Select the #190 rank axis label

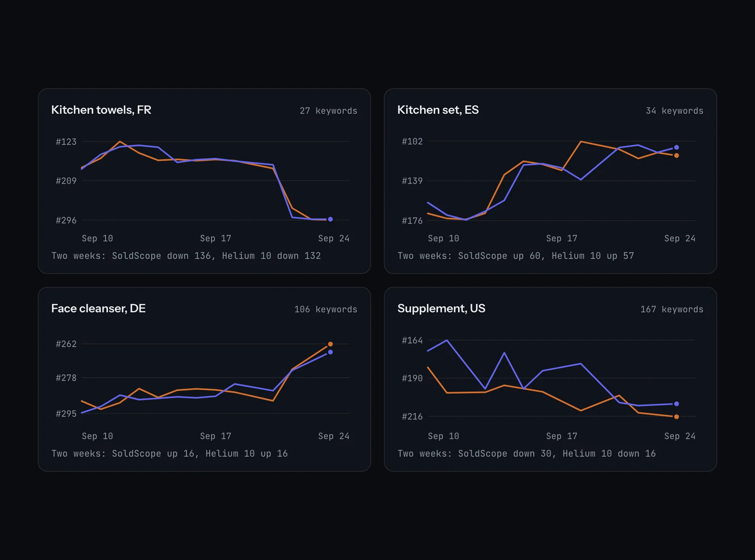tap(412, 378)
